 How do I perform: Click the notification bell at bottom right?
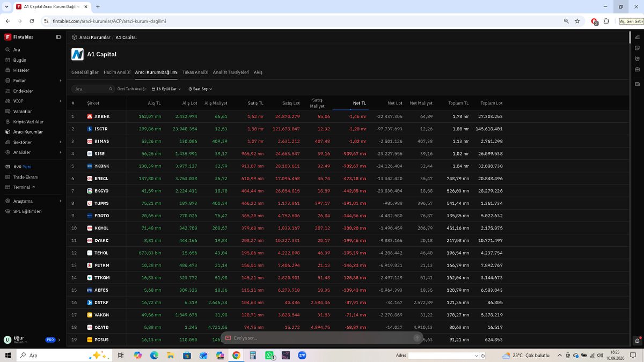(x=637, y=340)
